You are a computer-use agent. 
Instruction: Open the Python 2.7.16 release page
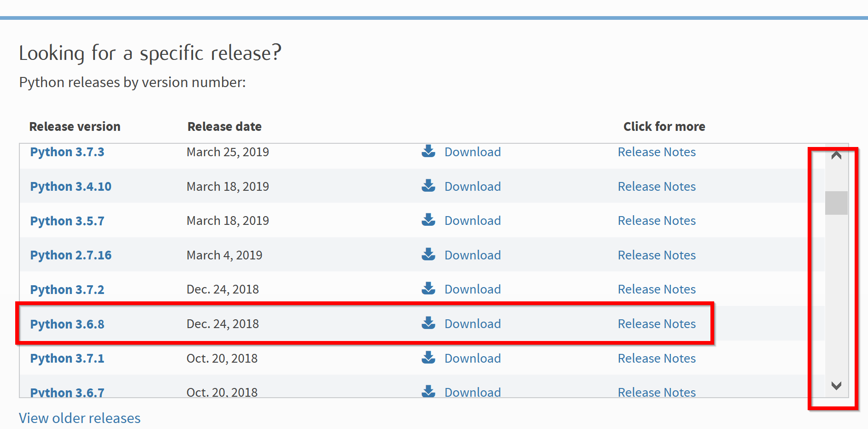click(x=71, y=255)
